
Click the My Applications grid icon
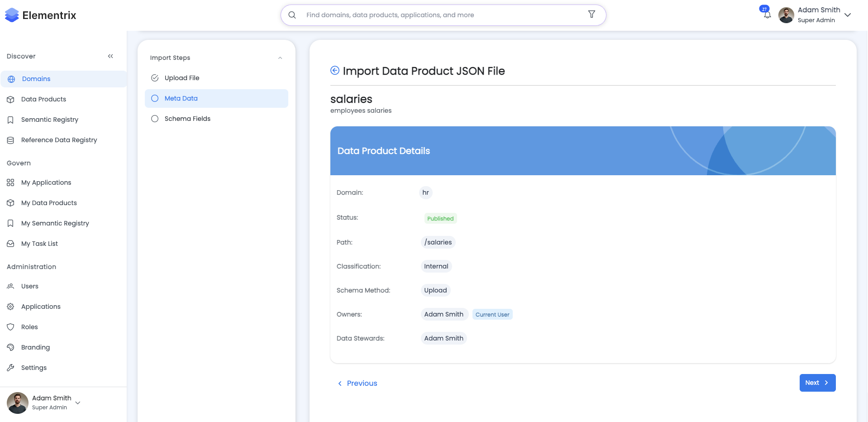pos(10,182)
